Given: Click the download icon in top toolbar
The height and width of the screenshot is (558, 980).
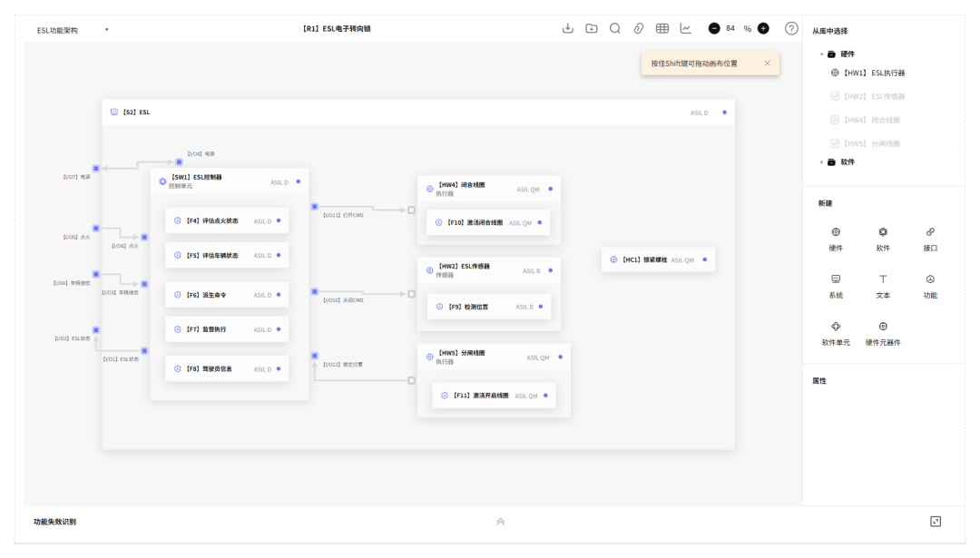Looking at the screenshot, I should click(x=567, y=28).
